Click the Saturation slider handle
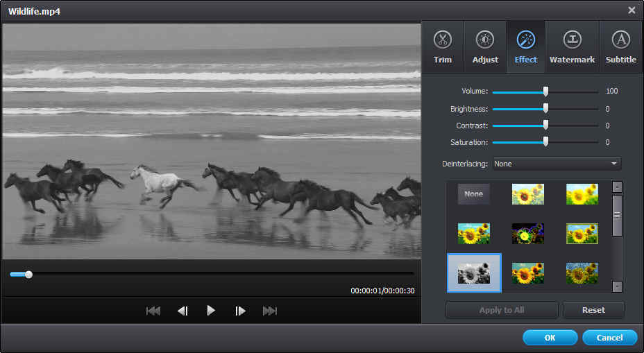The width and height of the screenshot is (644, 353). (x=545, y=141)
